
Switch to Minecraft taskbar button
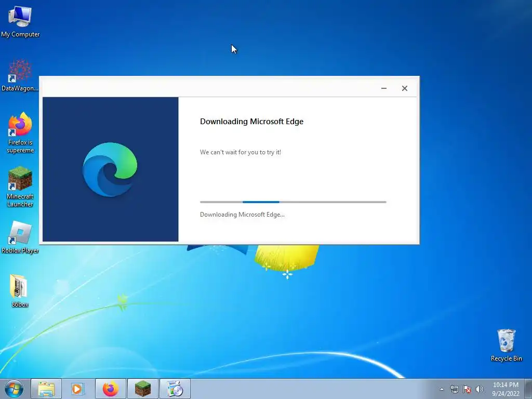pyautogui.click(x=142, y=389)
